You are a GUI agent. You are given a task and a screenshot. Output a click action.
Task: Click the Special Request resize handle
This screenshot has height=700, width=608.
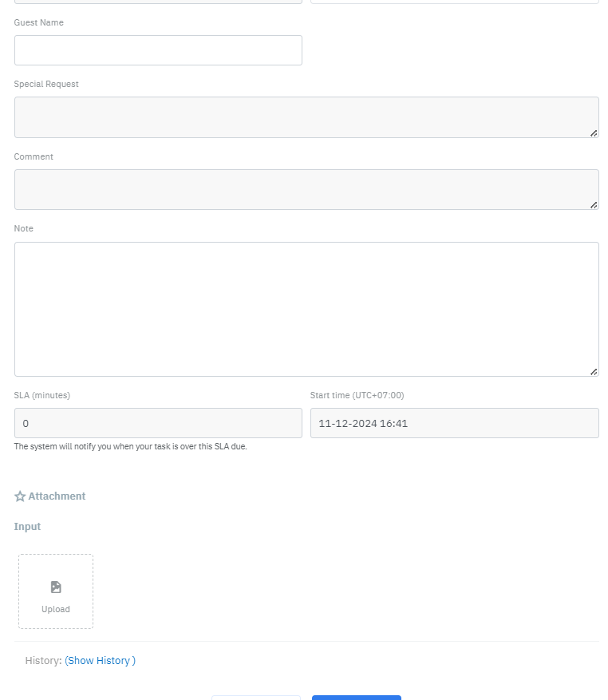pyautogui.click(x=594, y=133)
